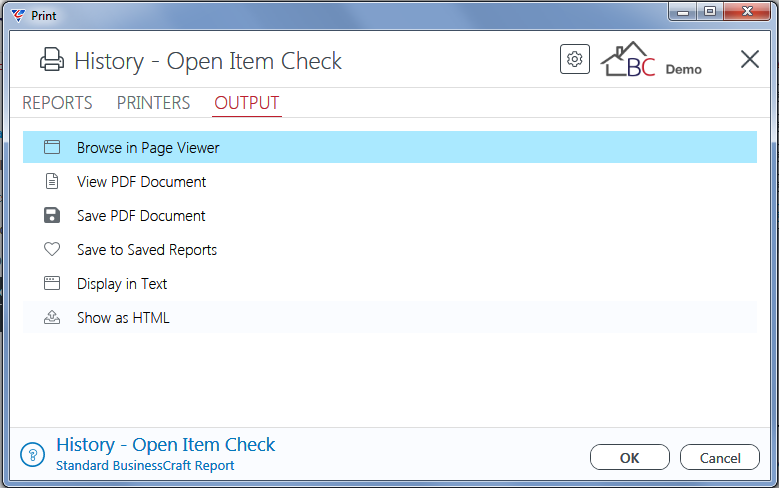Viewport: 779px width, 488px height.
Task: Select Display in Text output
Action: pyautogui.click(x=390, y=283)
